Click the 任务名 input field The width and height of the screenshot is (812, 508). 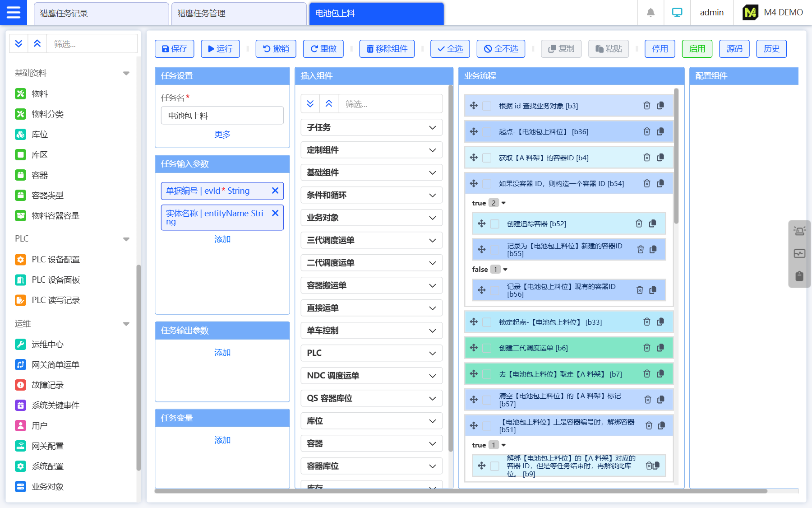tap(222, 116)
